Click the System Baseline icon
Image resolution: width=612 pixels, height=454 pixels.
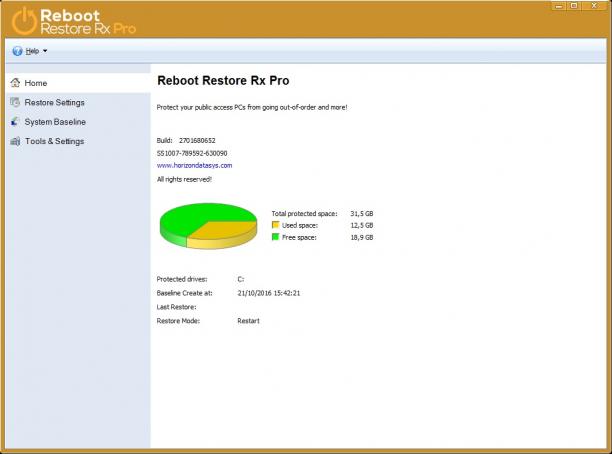(x=15, y=122)
